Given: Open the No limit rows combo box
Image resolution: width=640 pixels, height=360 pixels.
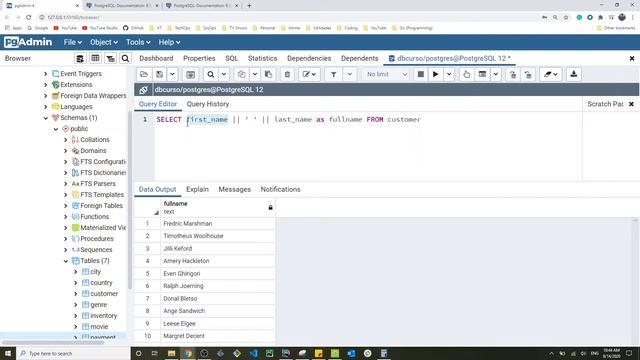Looking at the screenshot, I should coord(386,74).
